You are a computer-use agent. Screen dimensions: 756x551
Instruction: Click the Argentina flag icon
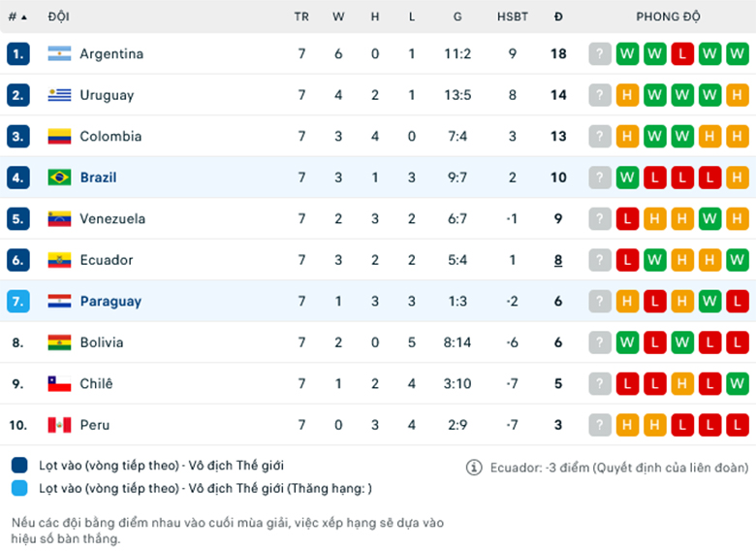[x=59, y=53]
